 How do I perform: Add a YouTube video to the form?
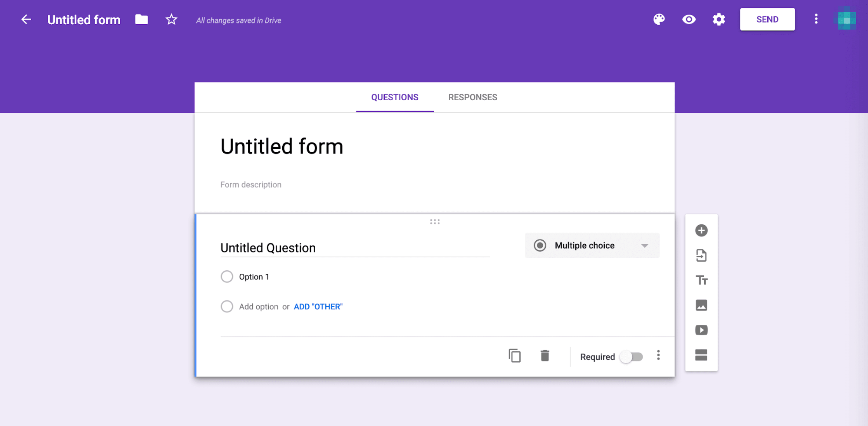tap(701, 330)
